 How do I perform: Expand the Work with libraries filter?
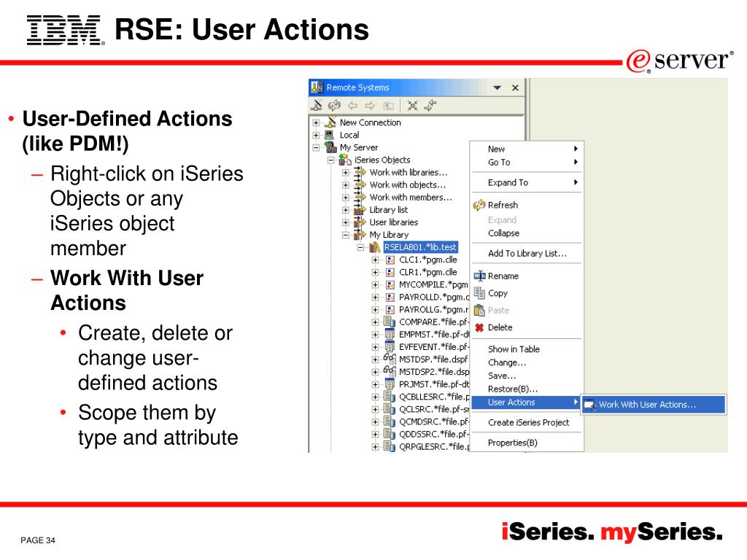346,172
